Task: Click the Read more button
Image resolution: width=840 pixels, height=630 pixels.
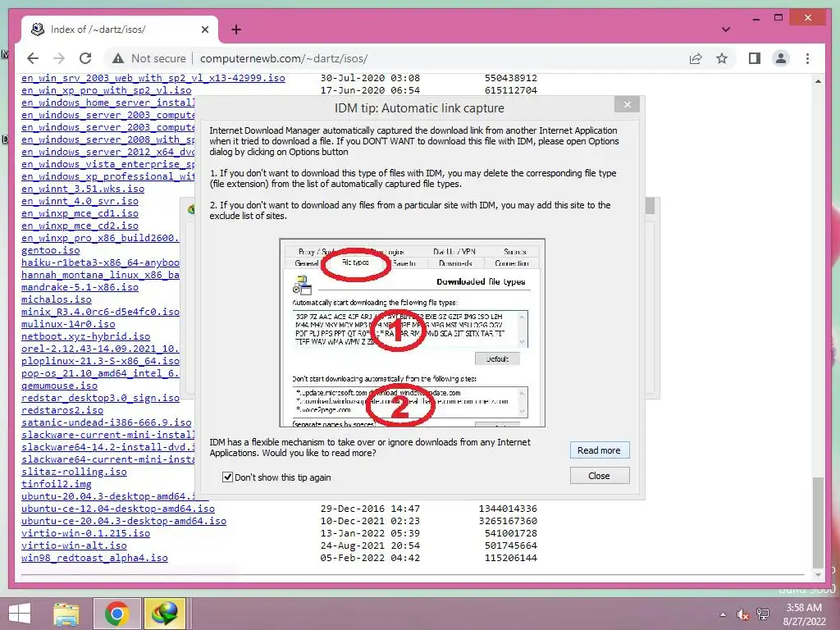Action: point(599,450)
